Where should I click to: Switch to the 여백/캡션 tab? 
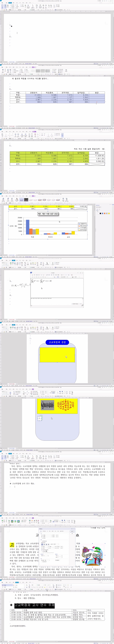pyautogui.click(x=44, y=531)
